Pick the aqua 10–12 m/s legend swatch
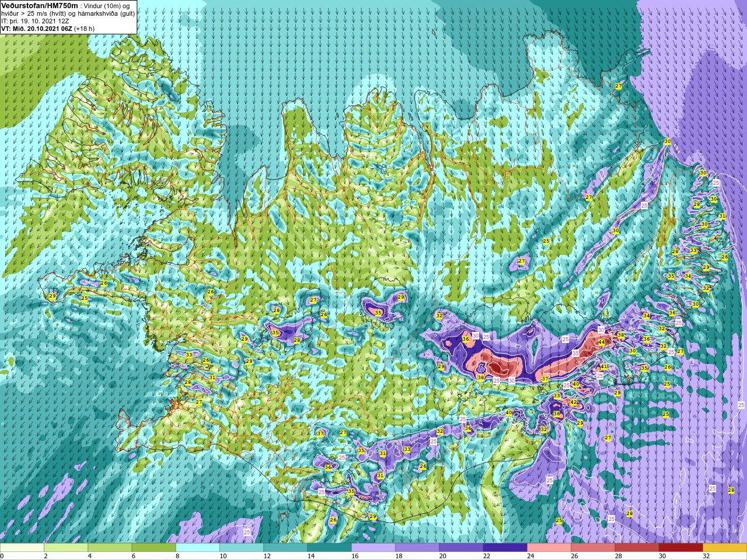 click(x=242, y=548)
